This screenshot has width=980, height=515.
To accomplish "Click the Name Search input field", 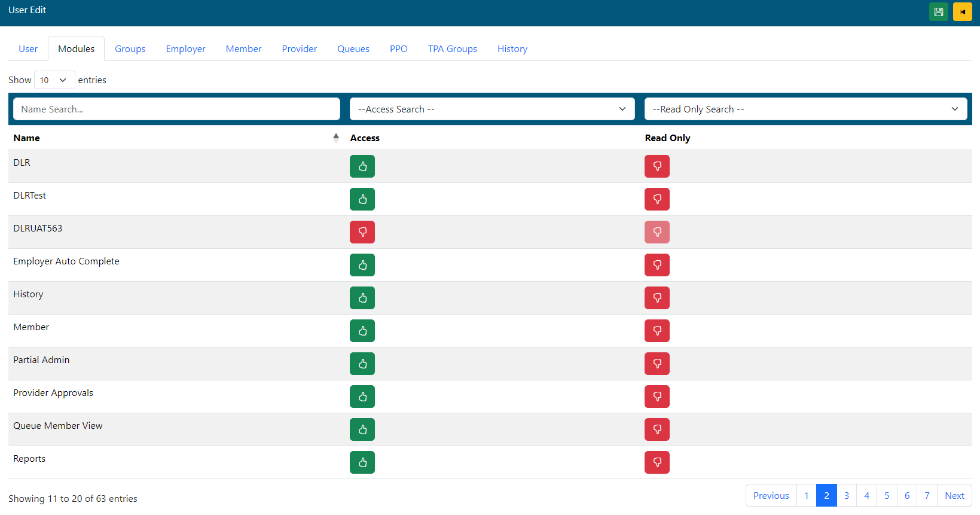I will [176, 109].
